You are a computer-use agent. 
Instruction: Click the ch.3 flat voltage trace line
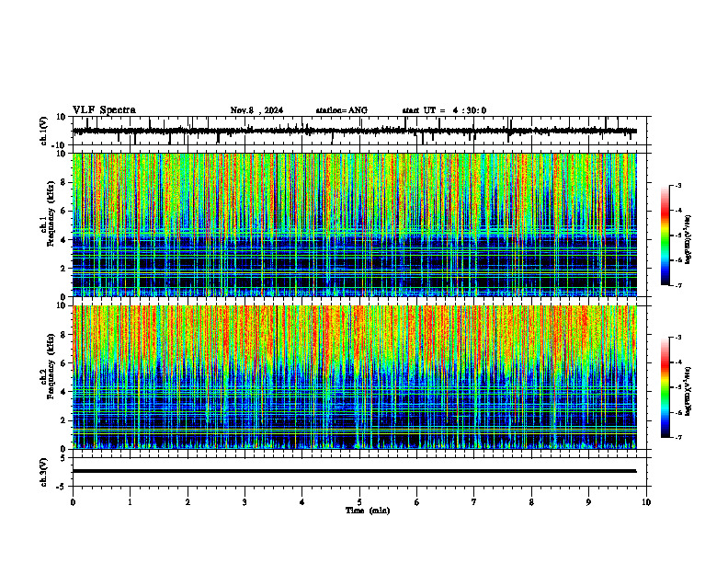click(355, 471)
